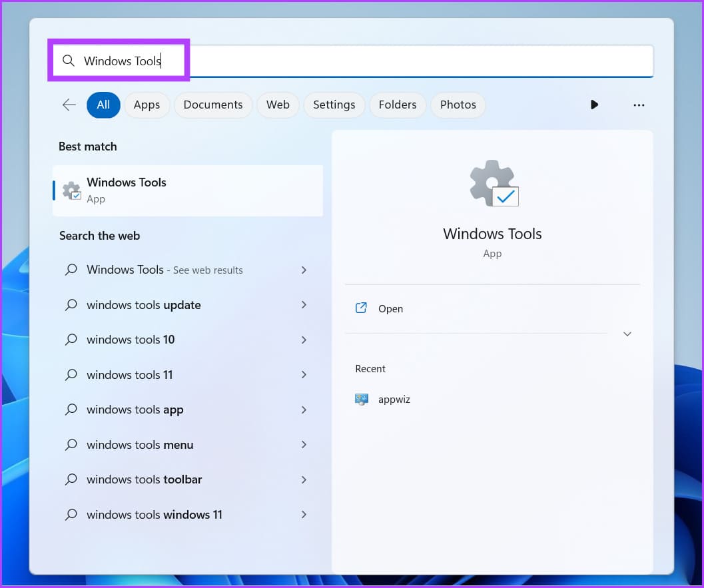Screen dimensions: 704x588
Task: Switch to the Settings filter tab
Action: [334, 105]
